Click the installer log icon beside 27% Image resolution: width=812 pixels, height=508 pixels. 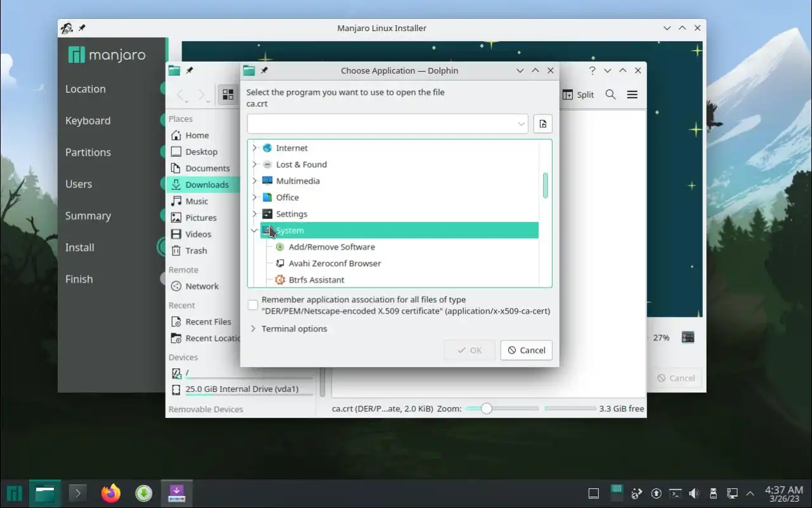(688, 337)
